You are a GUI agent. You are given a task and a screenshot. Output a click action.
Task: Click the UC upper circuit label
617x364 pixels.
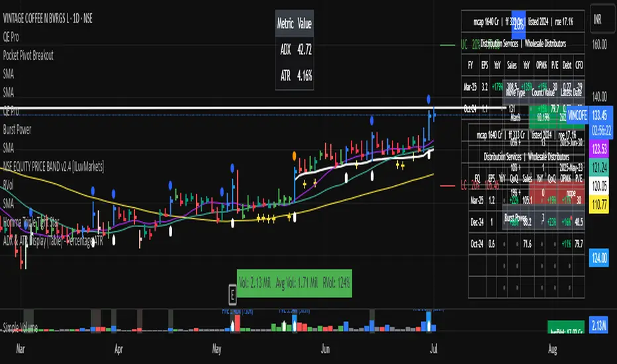tap(464, 45)
